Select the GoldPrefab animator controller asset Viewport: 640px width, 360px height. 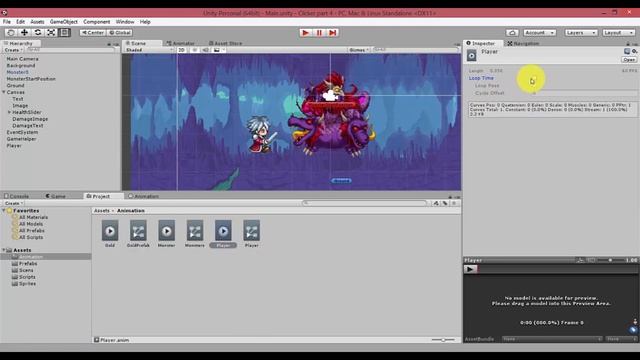pyautogui.click(x=138, y=234)
